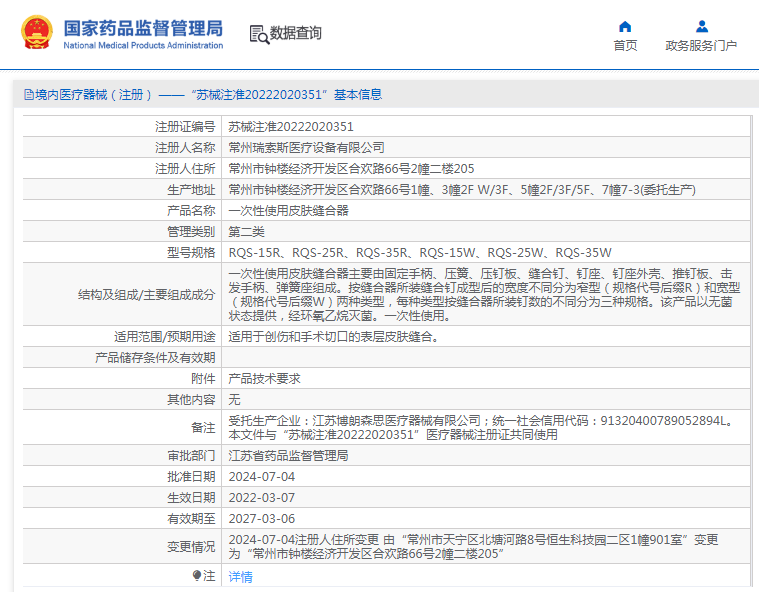Select the 注册人名称 label cell
This screenshot has width=759, height=592.
tap(185, 148)
